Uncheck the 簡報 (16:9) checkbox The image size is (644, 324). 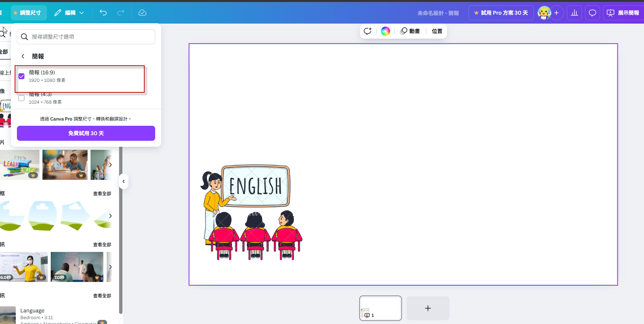22,76
